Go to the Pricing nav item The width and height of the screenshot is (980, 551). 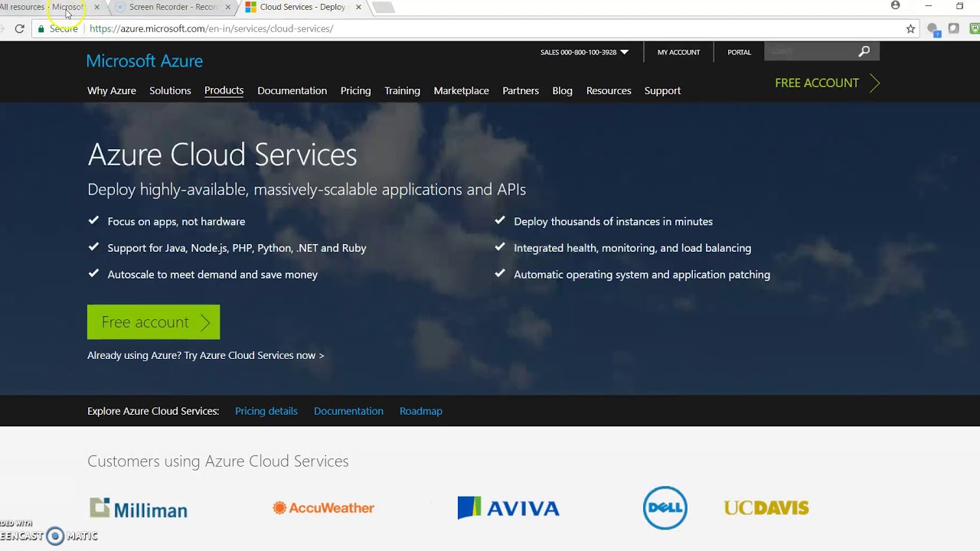pos(355,90)
